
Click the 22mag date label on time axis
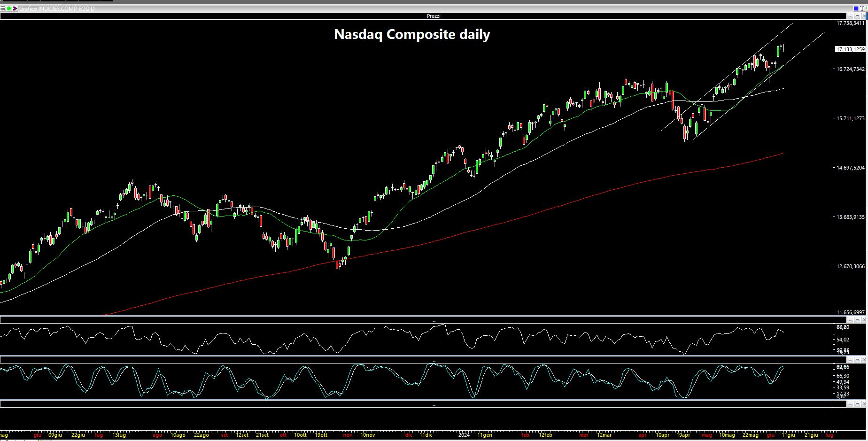[750, 435]
